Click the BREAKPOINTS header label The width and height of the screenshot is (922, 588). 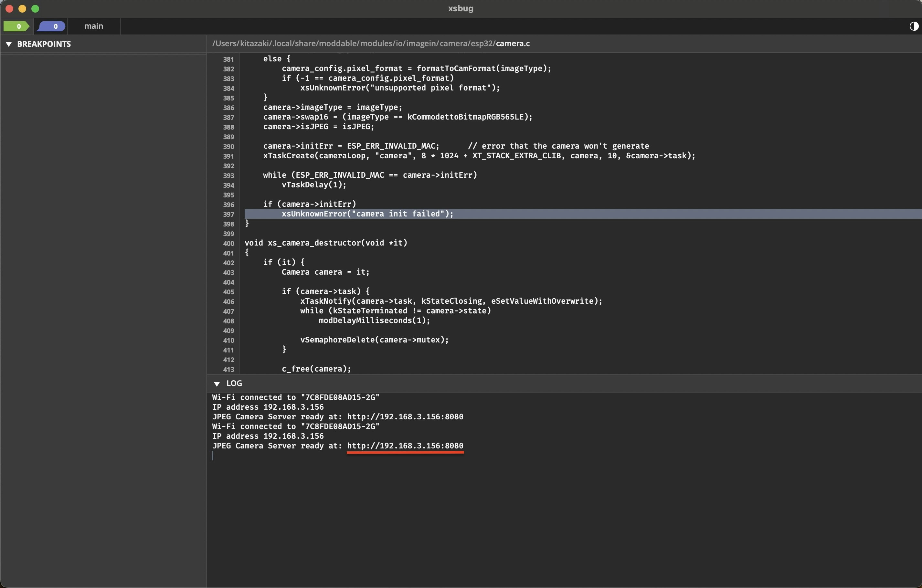pyautogui.click(x=44, y=44)
